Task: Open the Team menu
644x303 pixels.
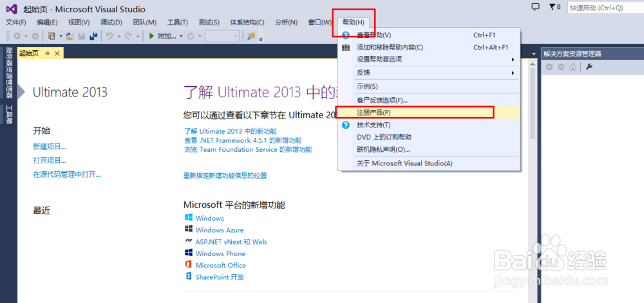Action: click(145, 22)
